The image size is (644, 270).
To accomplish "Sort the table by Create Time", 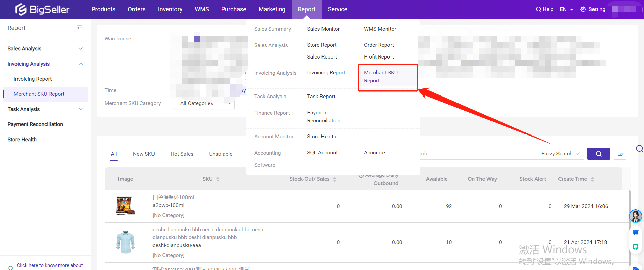I will [x=592, y=179].
